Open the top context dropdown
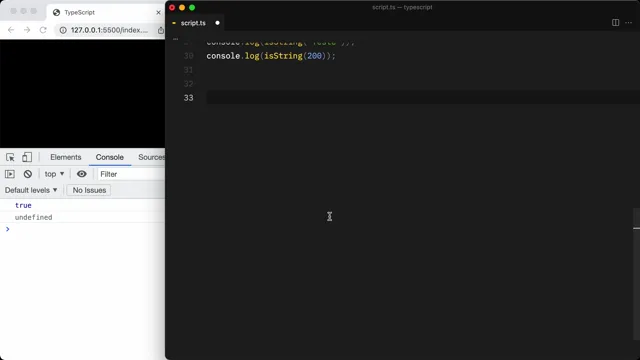Screen dimensions: 640x360 point(54,174)
